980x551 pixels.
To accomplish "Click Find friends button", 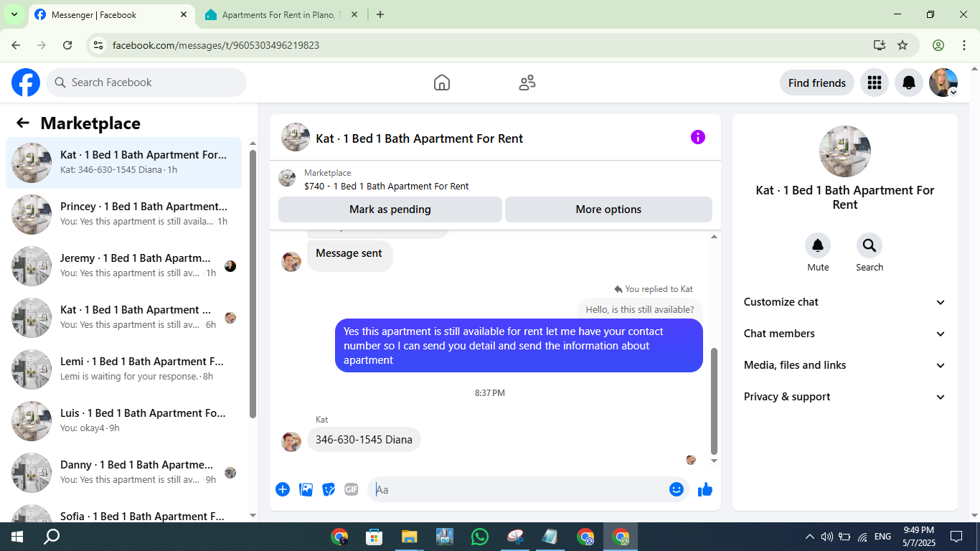I will pos(817,83).
